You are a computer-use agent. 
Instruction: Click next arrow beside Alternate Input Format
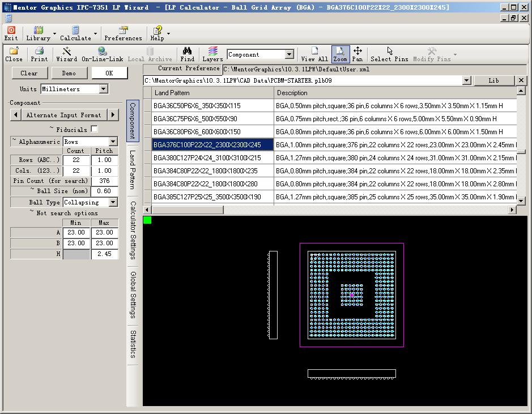click(113, 115)
